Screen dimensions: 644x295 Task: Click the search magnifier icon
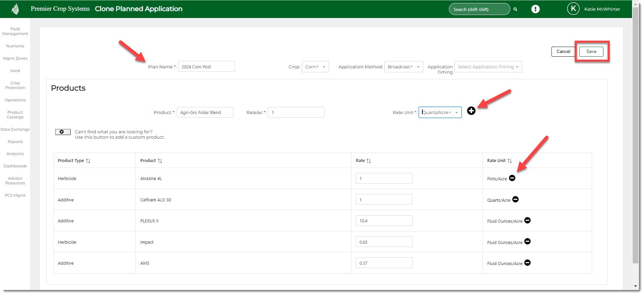pos(515,9)
